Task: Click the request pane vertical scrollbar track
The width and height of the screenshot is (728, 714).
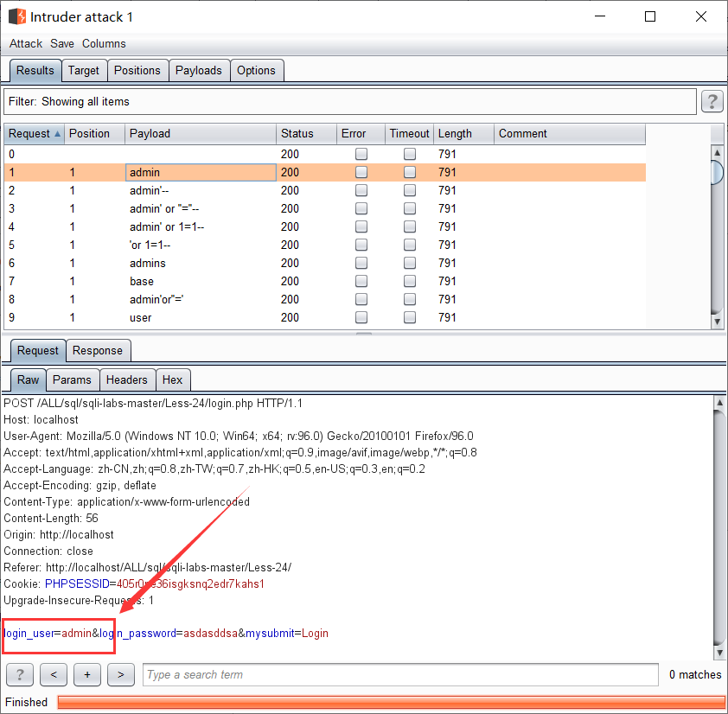Action: tap(719, 527)
